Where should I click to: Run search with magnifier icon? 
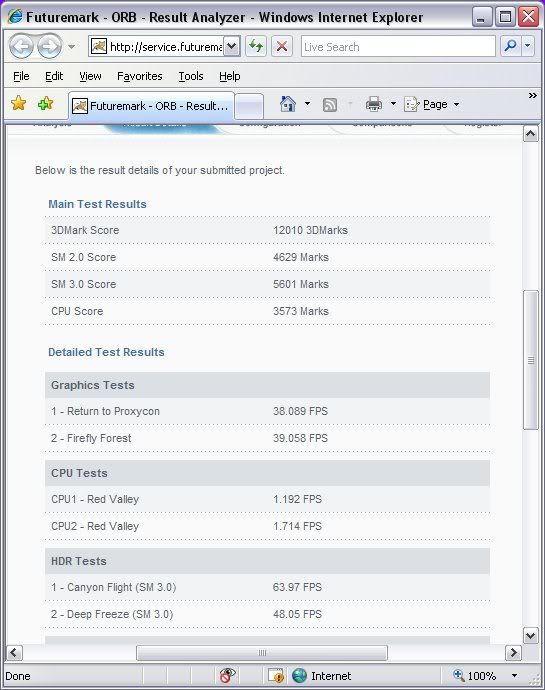click(x=511, y=46)
